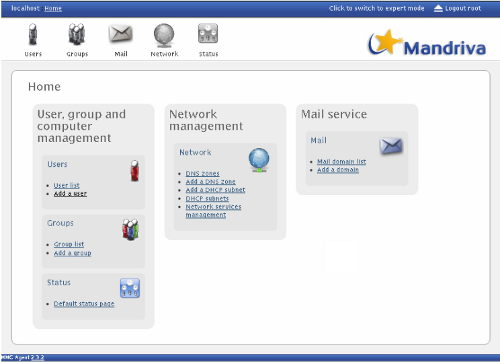This screenshot has height=362, width=500.
Task: Open the Groups icon in top navigation
Action: click(77, 34)
